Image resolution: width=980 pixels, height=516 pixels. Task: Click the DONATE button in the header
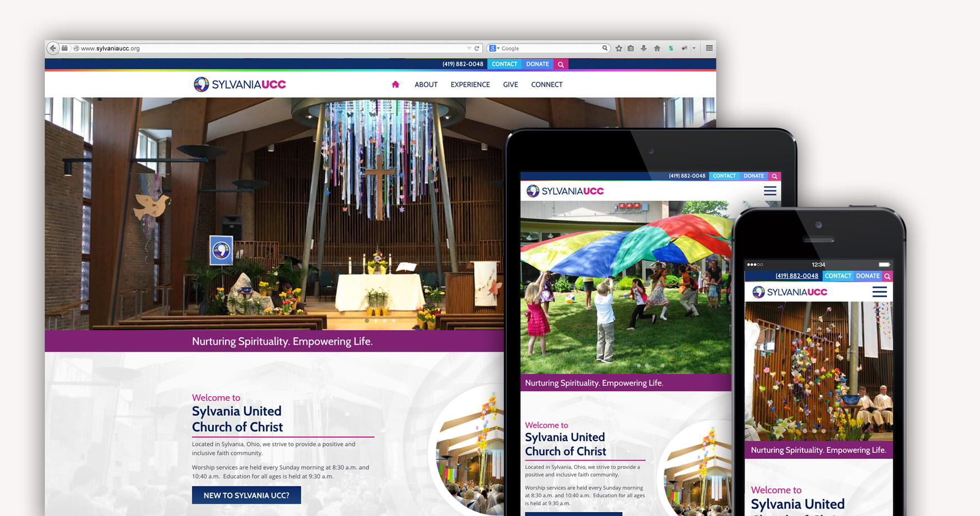tap(537, 64)
